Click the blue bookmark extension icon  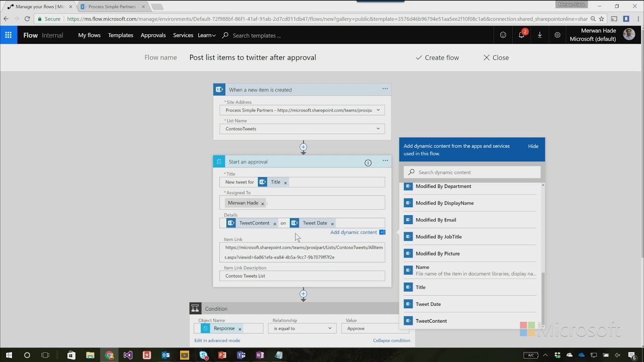coord(626,19)
